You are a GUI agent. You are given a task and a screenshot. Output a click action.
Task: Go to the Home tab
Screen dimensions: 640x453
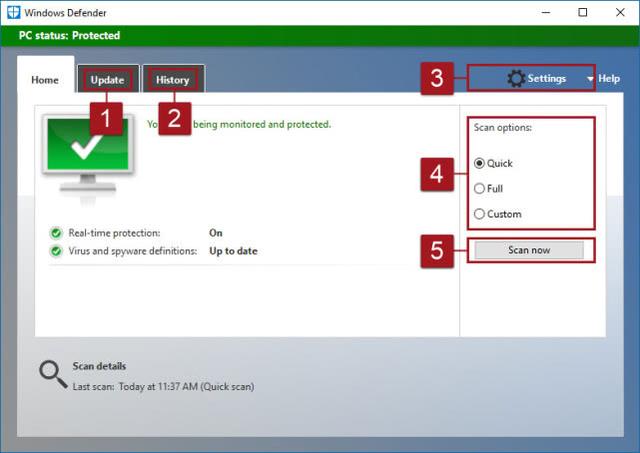[x=45, y=80]
